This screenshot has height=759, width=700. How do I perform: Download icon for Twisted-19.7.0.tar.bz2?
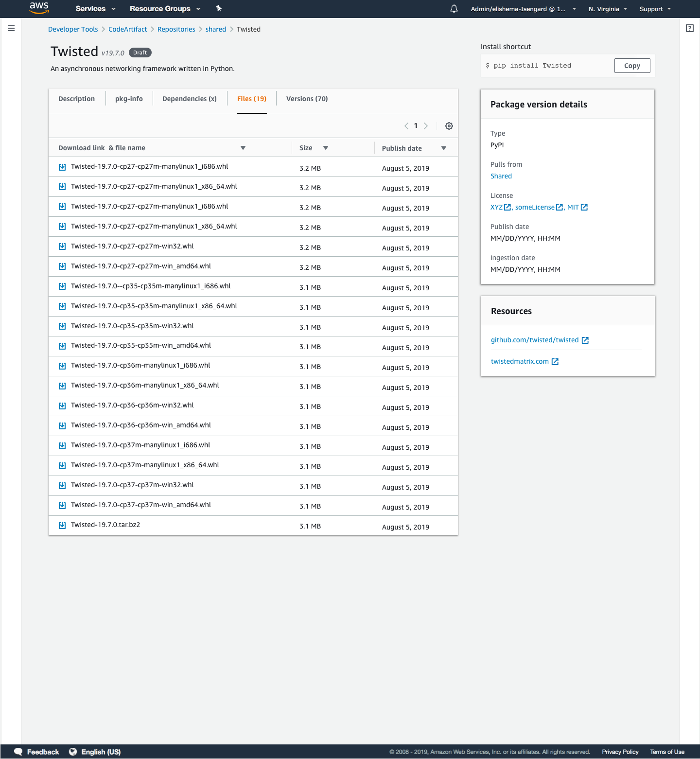[x=62, y=526]
